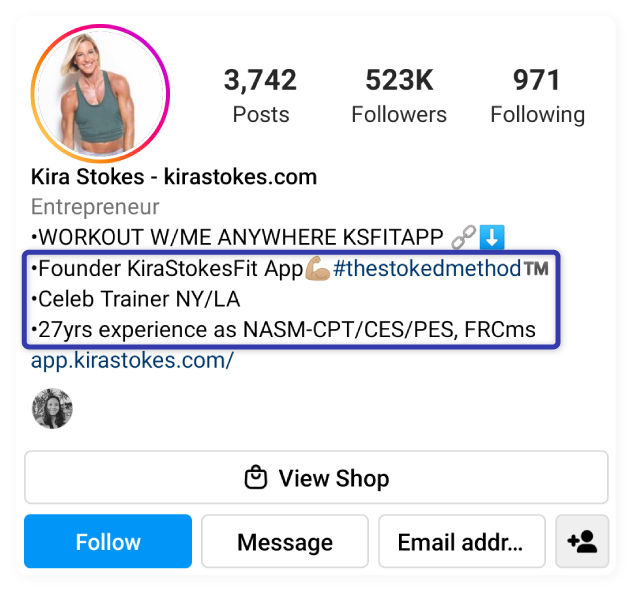Click the Entrepreneur category label

(x=95, y=207)
